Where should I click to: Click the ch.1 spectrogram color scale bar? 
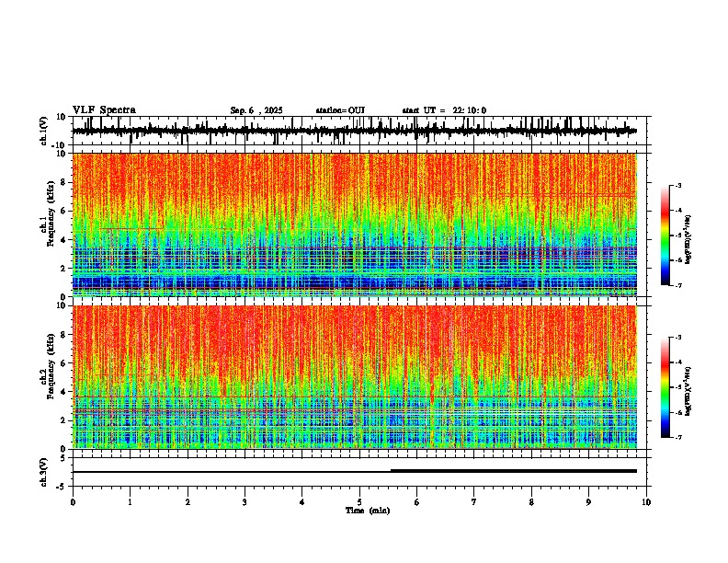[x=665, y=236]
